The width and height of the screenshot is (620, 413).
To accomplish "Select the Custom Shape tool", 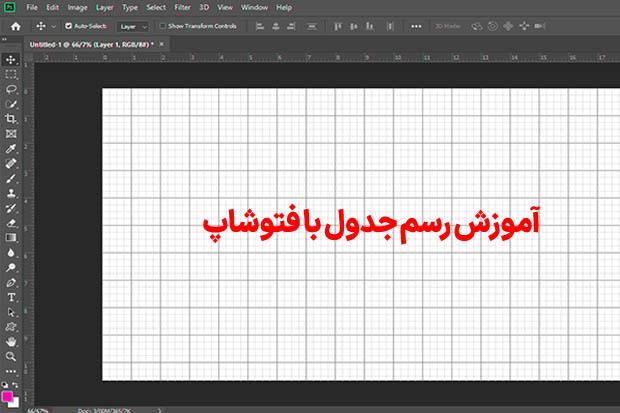I will [x=11, y=327].
